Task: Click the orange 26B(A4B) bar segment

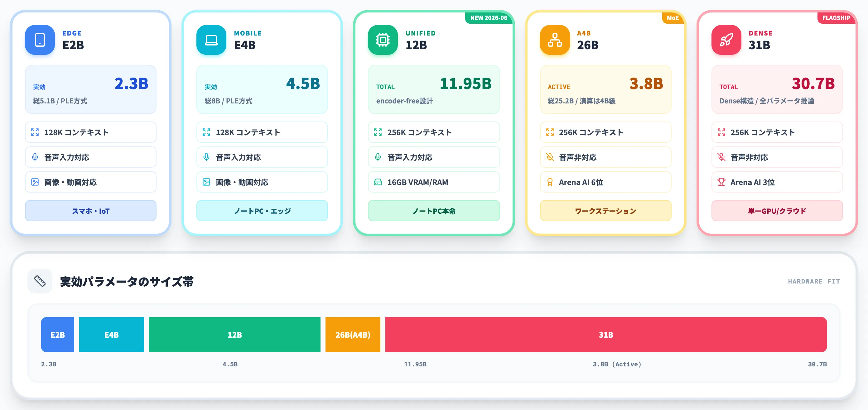Action: [353, 335]
